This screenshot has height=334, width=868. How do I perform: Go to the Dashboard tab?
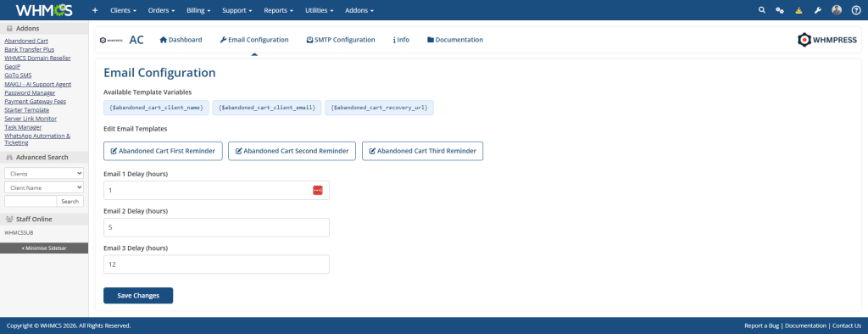pyautogui.click(x=181, y=40)
